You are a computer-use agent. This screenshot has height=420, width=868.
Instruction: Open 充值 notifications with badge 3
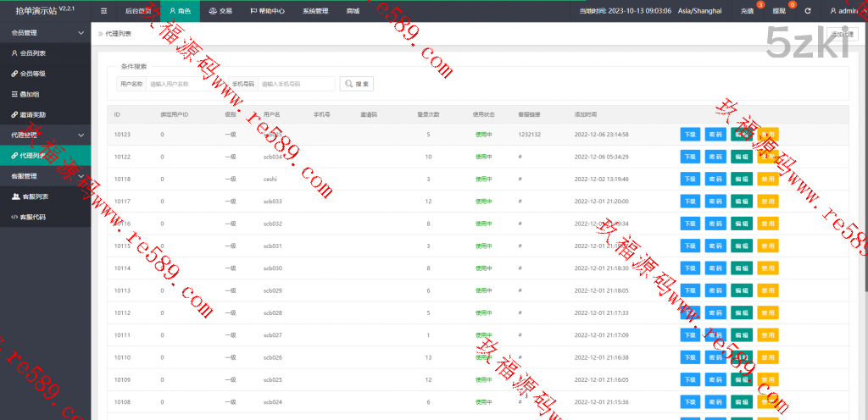pos(747,11)
